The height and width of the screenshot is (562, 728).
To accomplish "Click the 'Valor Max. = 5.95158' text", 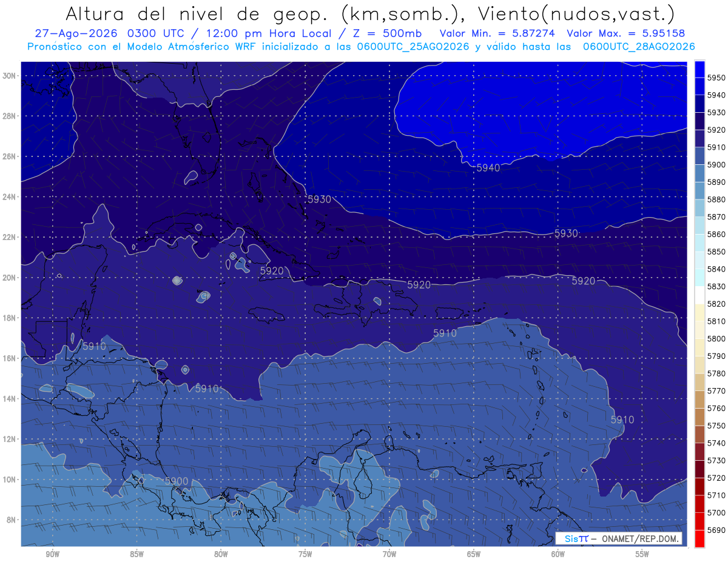I will (x=626, y=33).
